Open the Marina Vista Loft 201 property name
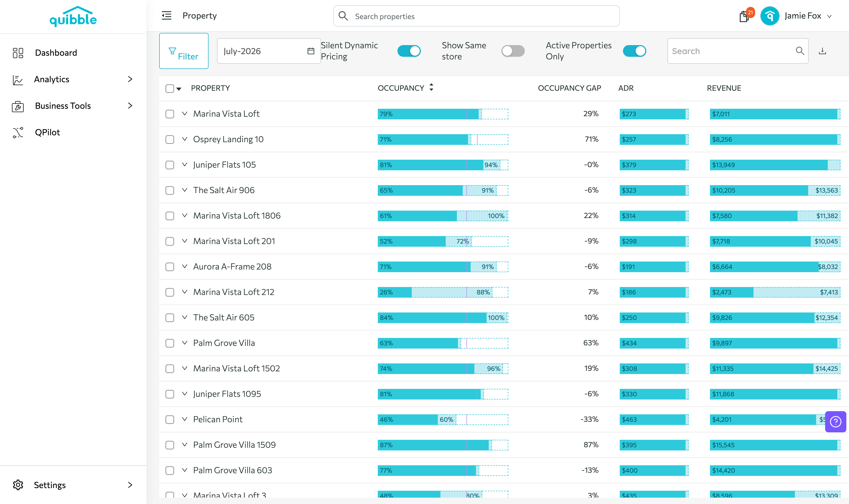The height and width of the screenshot is (504, 849). (234, 241)
